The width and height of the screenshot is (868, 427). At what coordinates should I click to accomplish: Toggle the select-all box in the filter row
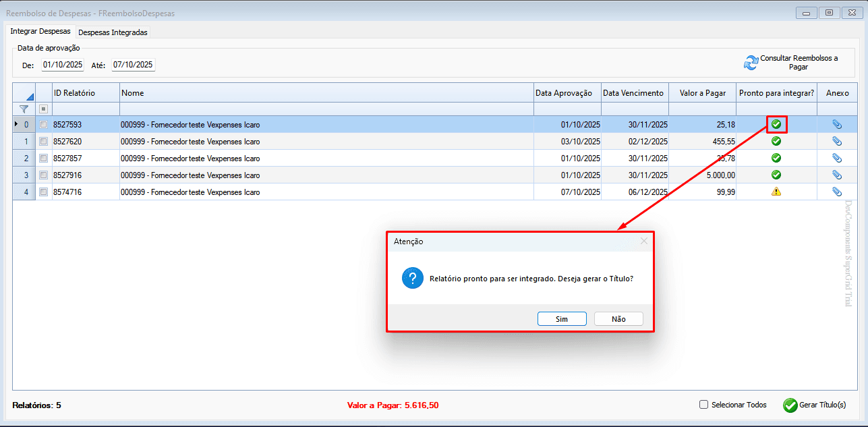point(43,109)
